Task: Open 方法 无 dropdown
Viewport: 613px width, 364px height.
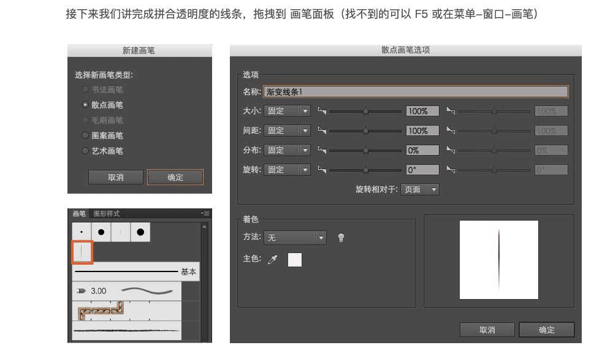Action: click(x=295, y=237)
